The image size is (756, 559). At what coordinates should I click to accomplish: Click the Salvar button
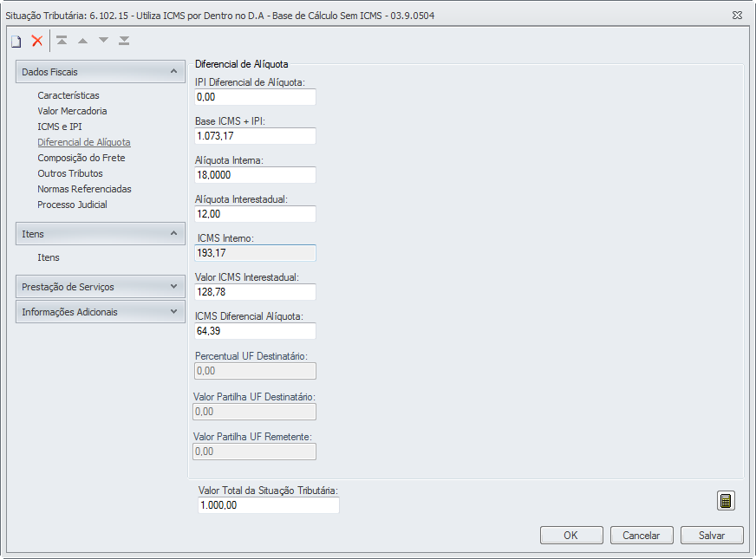[x=712, y=536]
